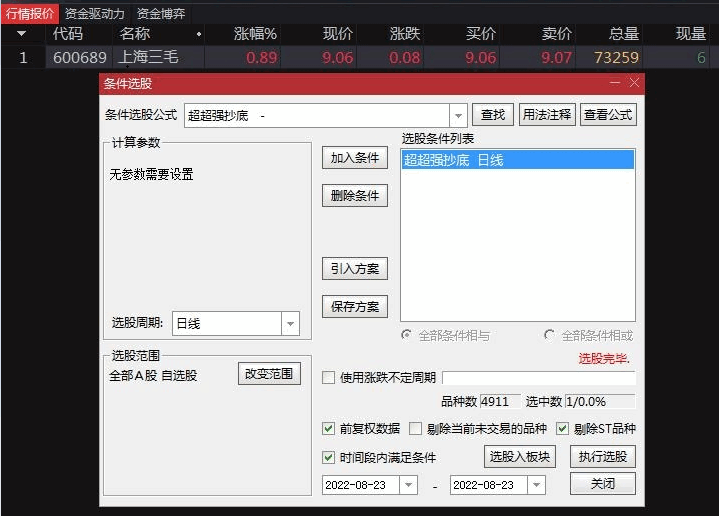
Task: Toggle 时间段内满足条件 checkbox
Action: 328,457
